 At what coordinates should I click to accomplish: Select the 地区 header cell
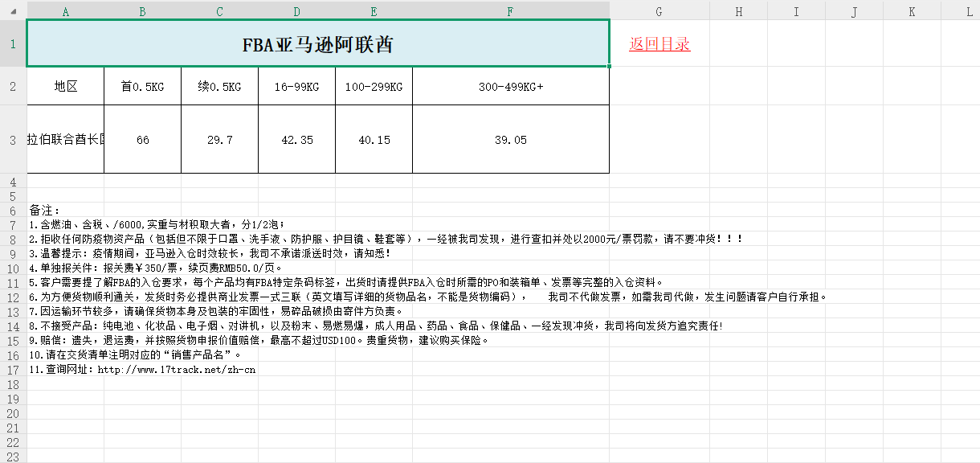click(x=66, y=86)
